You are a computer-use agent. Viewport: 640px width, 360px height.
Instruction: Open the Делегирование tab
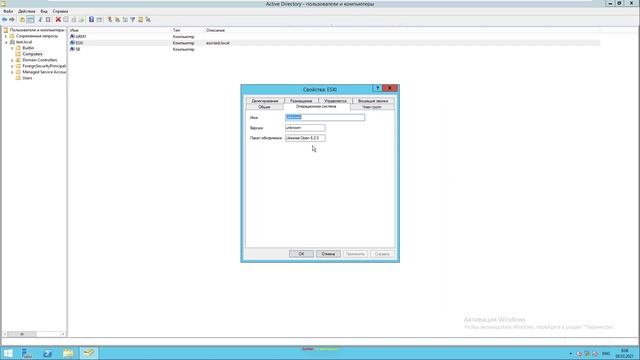pos(265,101)
